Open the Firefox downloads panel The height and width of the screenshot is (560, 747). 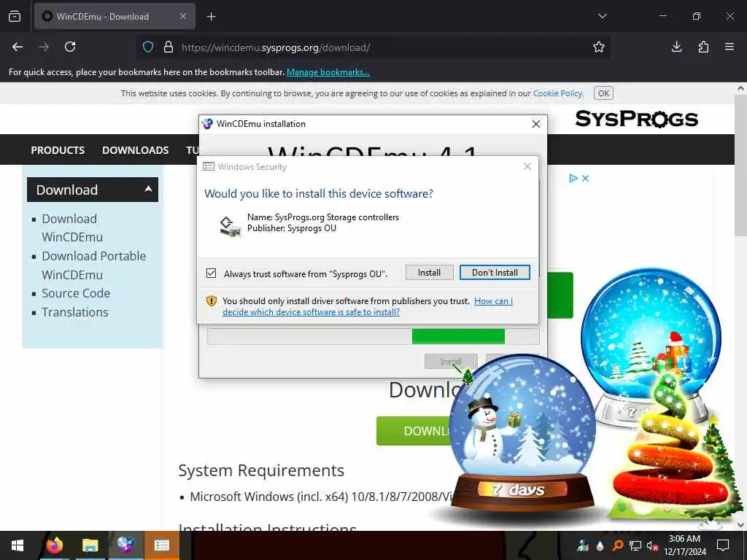pos(676,47)
